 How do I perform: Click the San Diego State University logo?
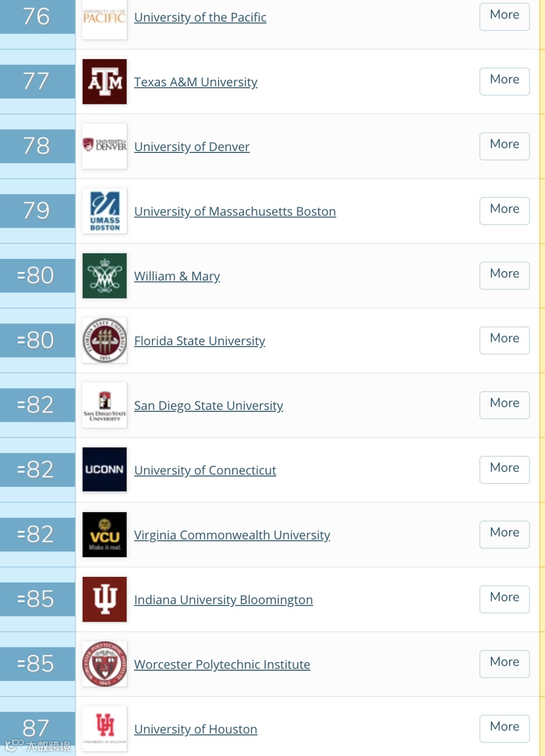click(104, 405)
